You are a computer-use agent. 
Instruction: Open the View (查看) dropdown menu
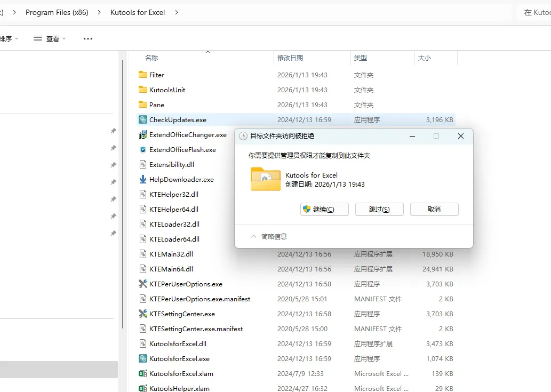coord(50,38)
